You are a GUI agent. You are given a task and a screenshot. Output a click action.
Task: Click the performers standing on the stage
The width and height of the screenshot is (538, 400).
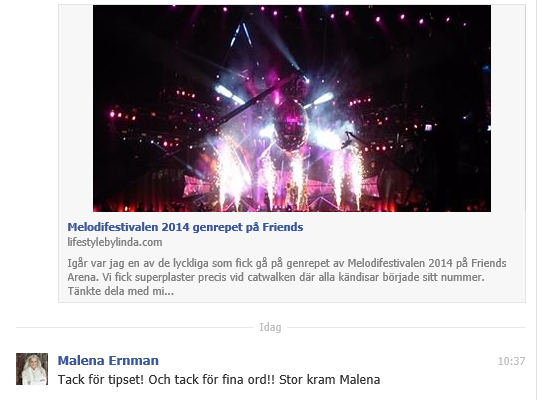pyautogui.click(x=295, y=196)
